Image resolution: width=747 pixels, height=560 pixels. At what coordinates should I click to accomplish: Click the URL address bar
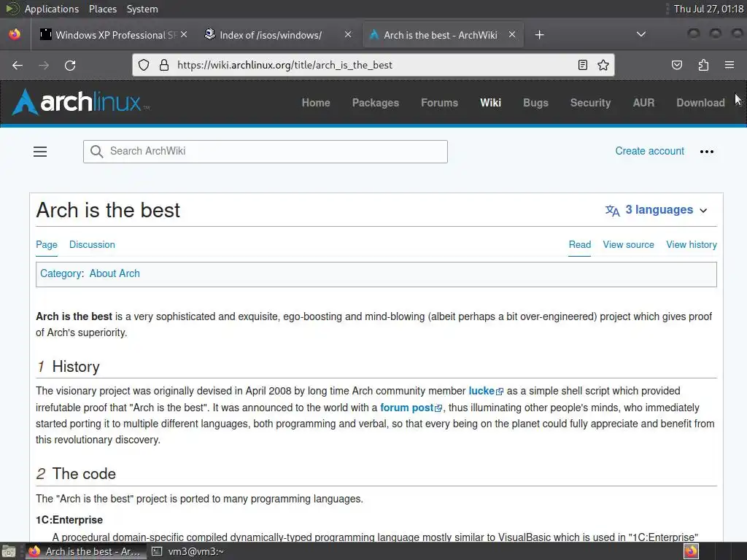(x=374, y=65)
